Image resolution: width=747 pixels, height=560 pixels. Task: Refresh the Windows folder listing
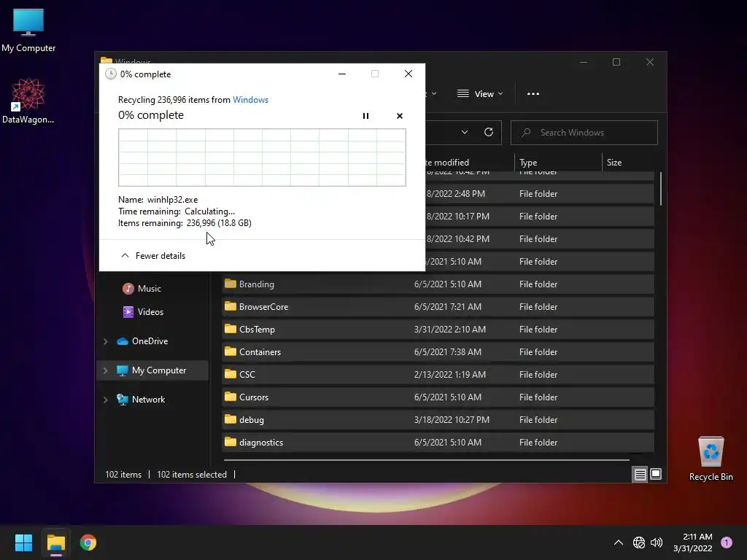[488, 133]
